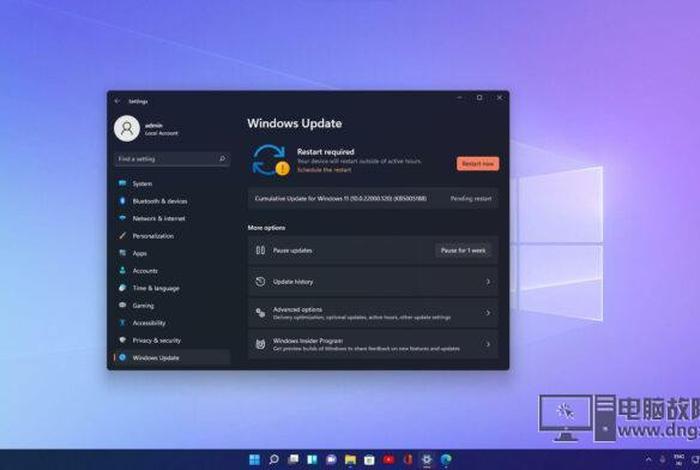Open File Explorer from the taskbar
The width and height of the screenshot is (700, 470).
350,459
